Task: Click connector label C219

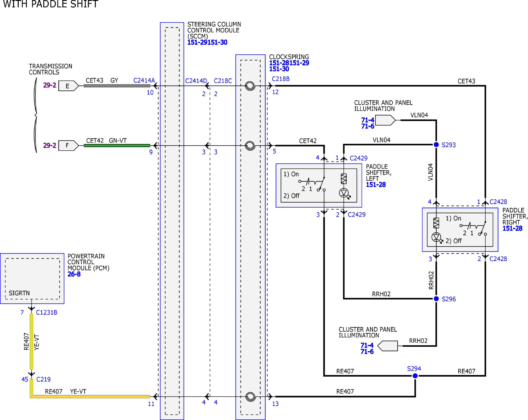Action: click(43, 379)
